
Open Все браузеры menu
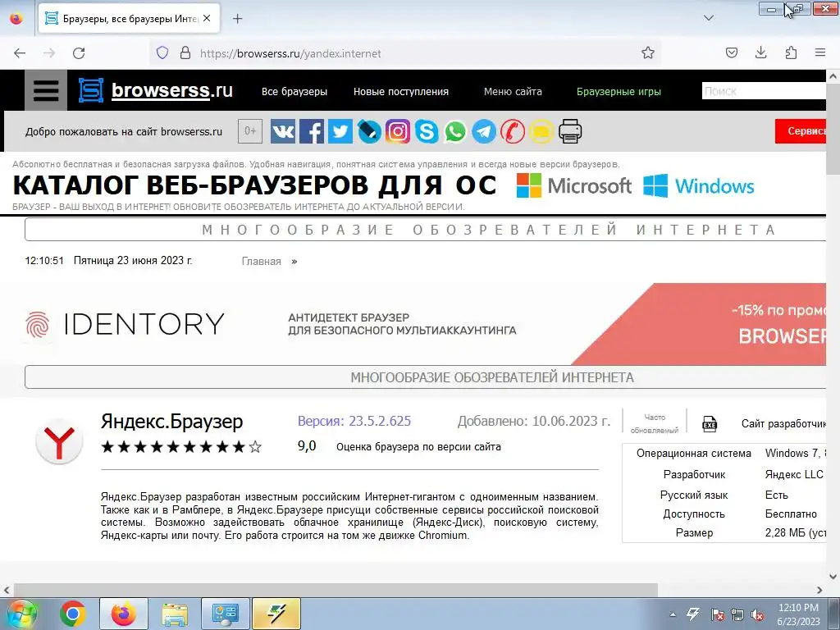[x=294, y=92]
